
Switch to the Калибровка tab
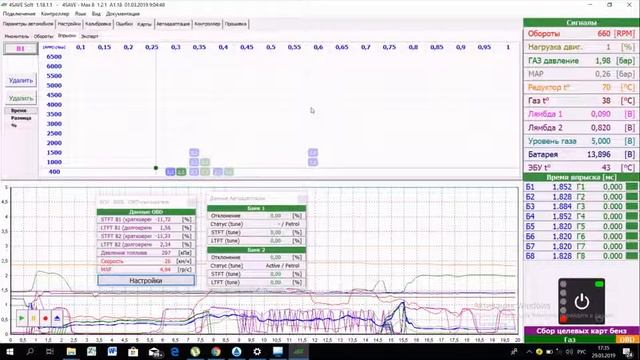pyautogui.click(x=98, y=24)
